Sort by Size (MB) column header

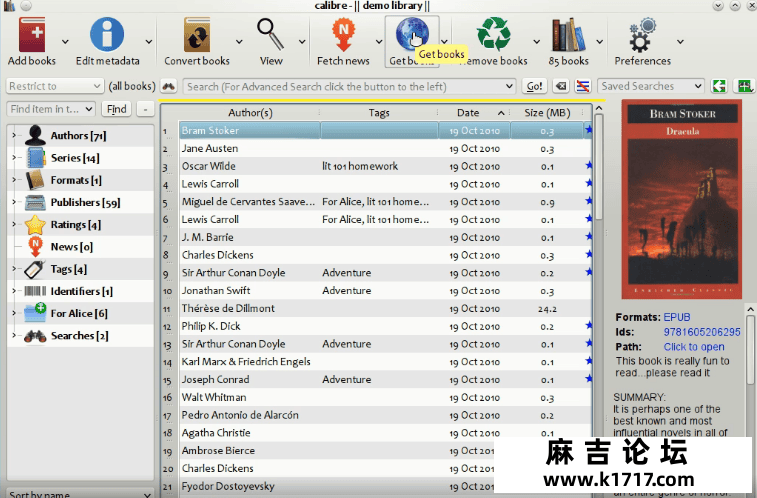[x=547, y=112]
